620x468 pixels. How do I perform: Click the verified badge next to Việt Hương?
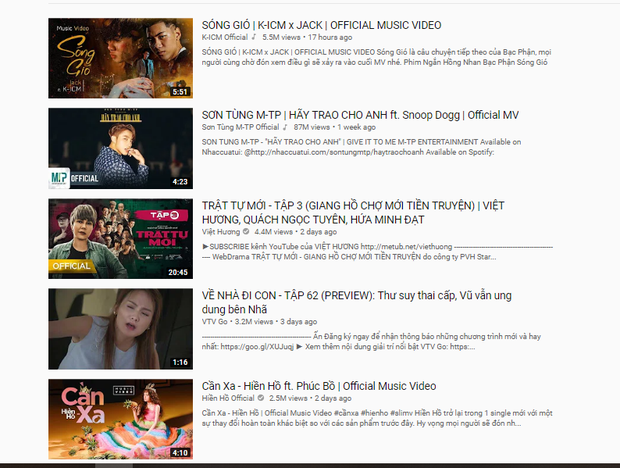click(x=246, y=232)
